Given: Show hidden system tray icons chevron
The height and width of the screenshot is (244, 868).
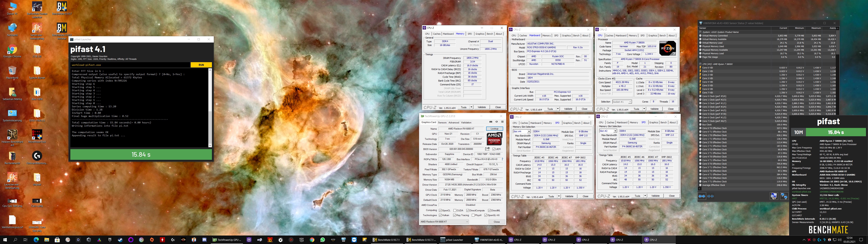Looking at the screenshot, I should pos(804,240).
